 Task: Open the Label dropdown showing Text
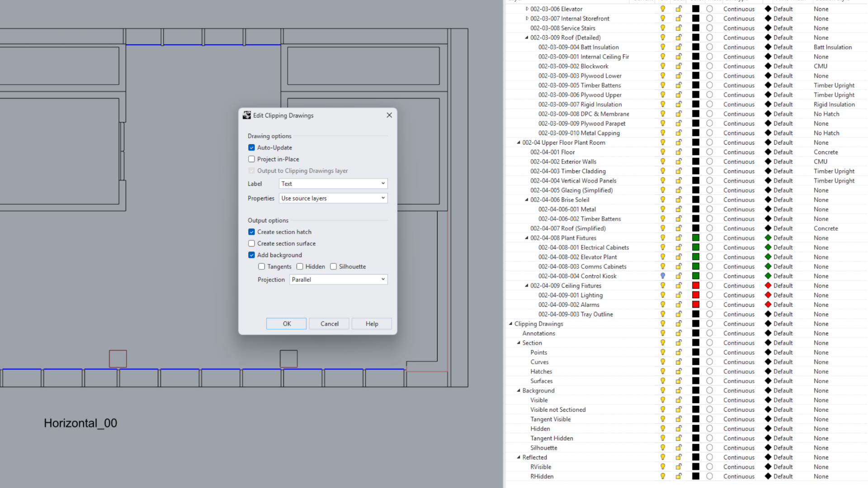click(x=333, y=184)
